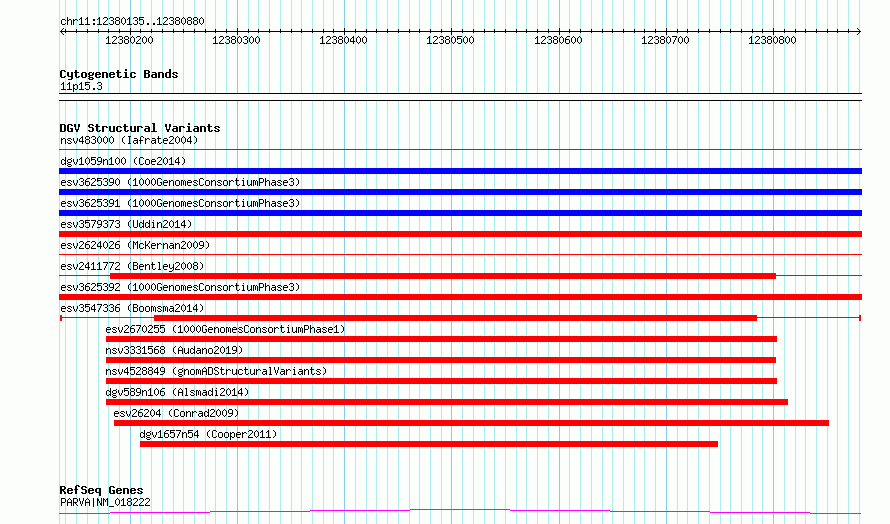Viewport: 890px width, 524px height.
Task: Select the red bar under esv2670255
Action: (x=441, y=339)
